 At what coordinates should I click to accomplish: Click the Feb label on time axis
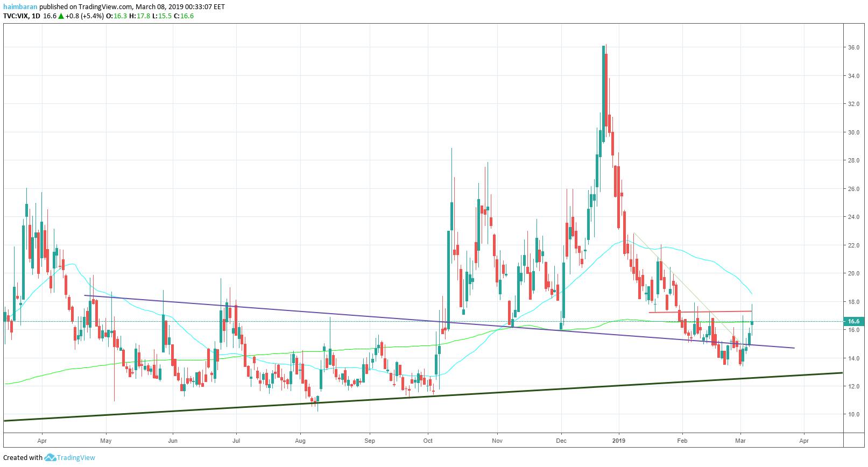[682, 440]
